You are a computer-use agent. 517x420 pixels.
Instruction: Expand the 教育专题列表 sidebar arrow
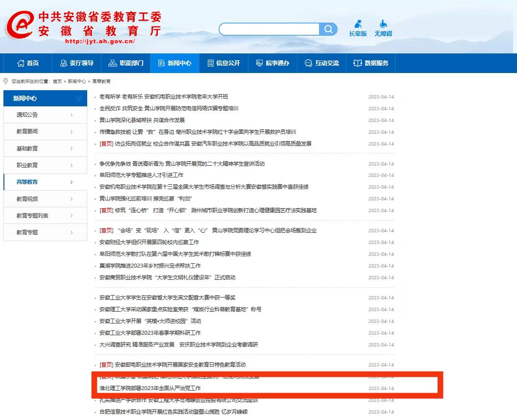pyautogui.click(x=72, y=216)
